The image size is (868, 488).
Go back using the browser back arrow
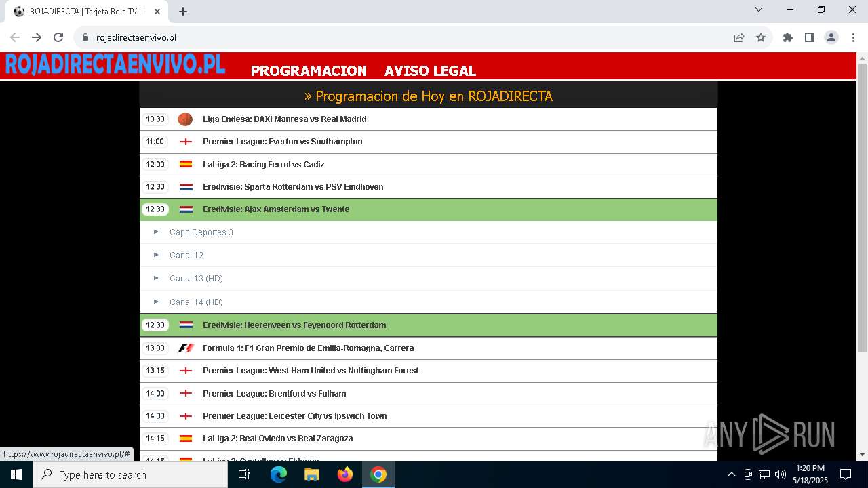[15, 37]
